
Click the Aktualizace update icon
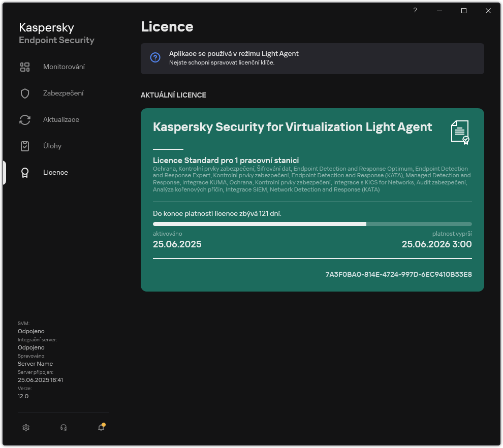[25, 119]
